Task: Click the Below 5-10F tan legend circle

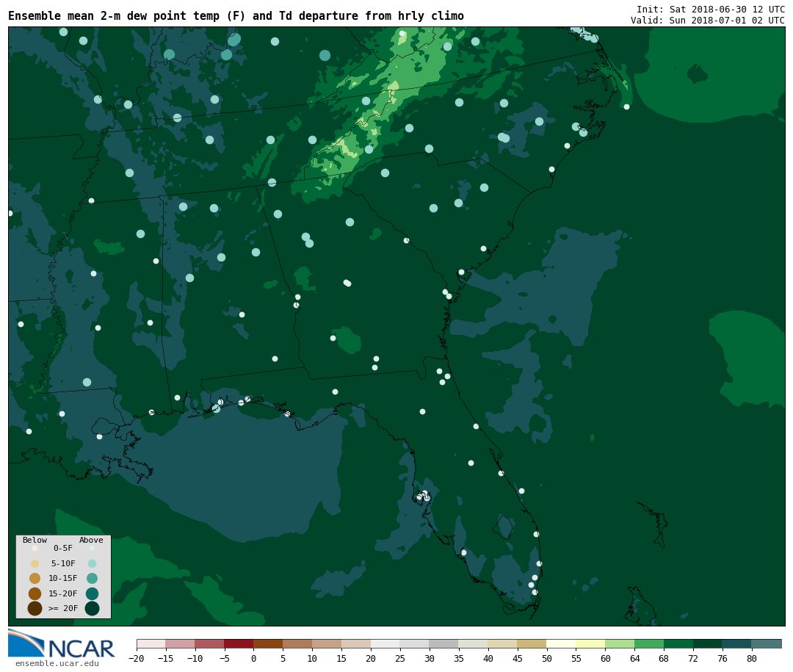Action: (x=35, y=563)
